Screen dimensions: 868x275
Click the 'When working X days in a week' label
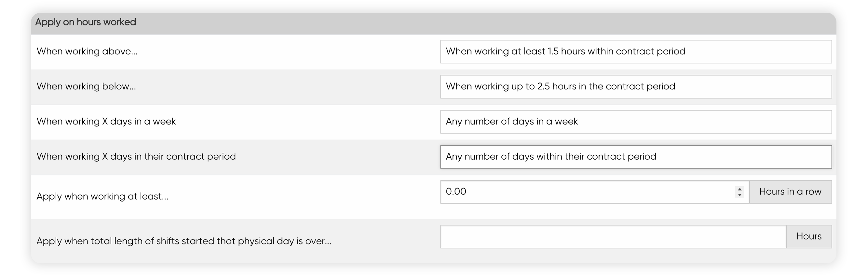(106, 121)
